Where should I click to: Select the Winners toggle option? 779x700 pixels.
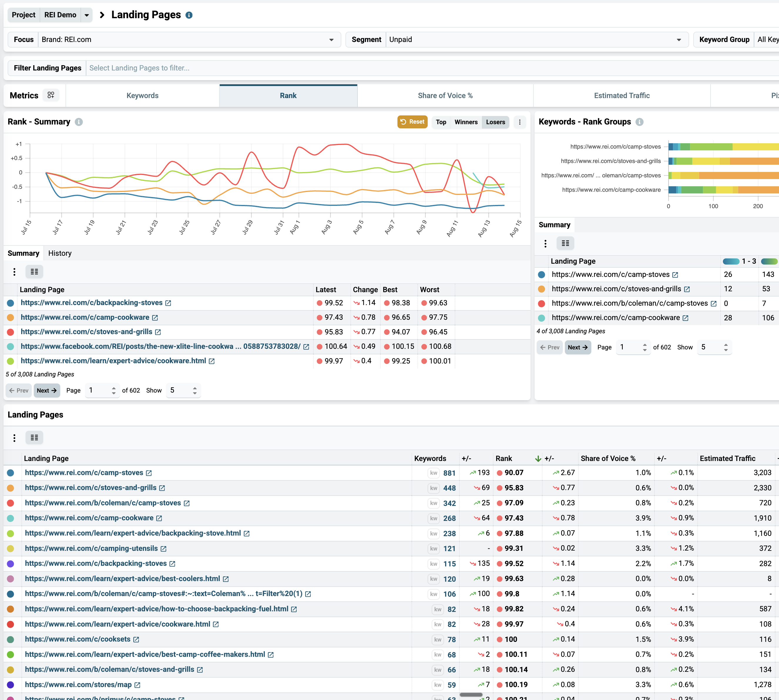466,122
